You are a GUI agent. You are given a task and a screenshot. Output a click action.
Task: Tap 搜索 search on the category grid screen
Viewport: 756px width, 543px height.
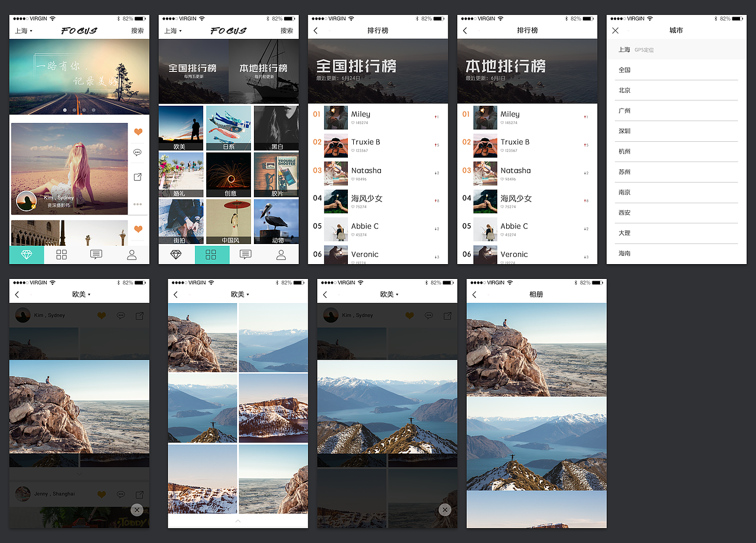[287, 31]
